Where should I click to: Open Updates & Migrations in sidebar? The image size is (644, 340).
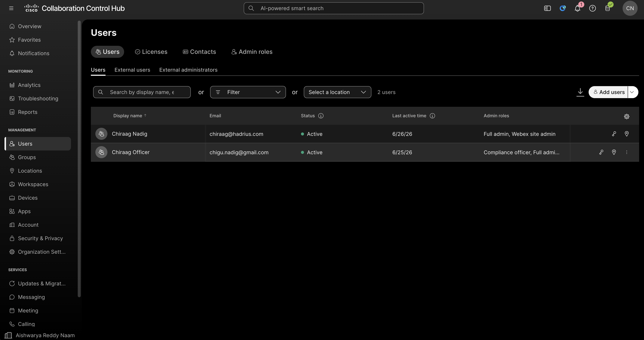(x=38, y=283)
